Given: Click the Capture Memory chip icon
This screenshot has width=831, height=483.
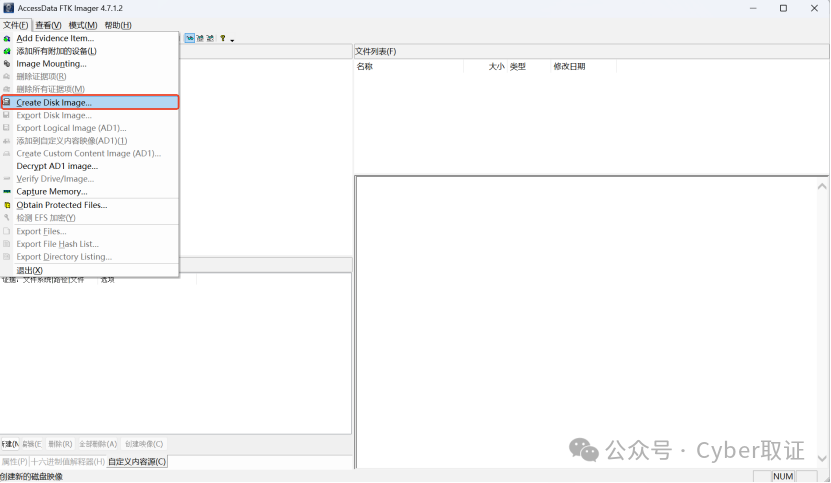Looking at the screenshot, I should (x=7, y=191).
